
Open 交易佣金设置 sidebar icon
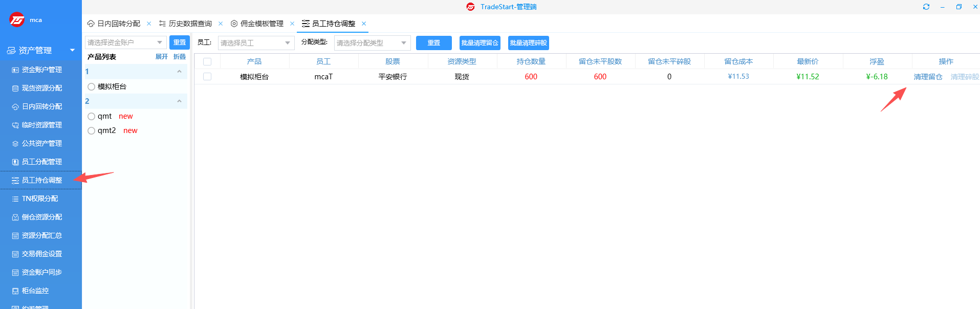coord(15,254)
